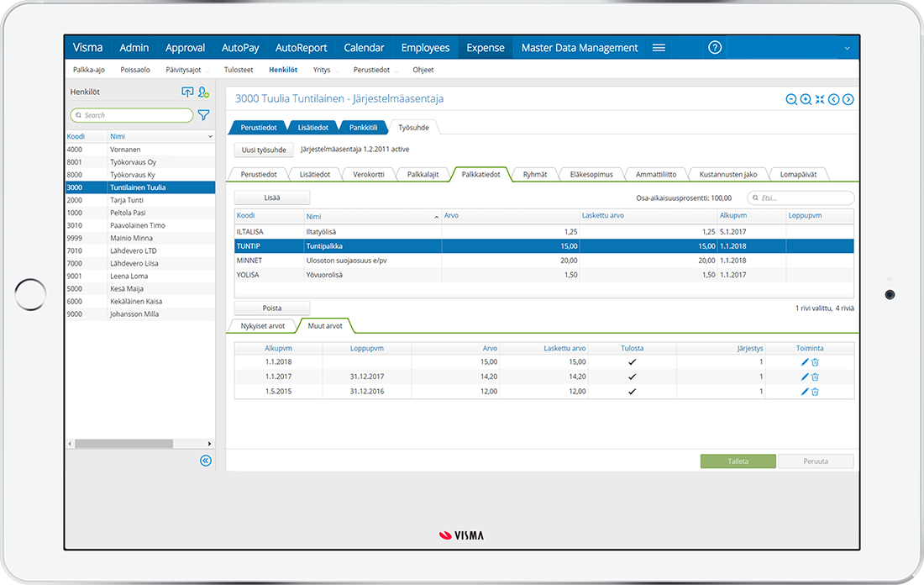Click the collapse view arrows icon

tap(820, 99)
